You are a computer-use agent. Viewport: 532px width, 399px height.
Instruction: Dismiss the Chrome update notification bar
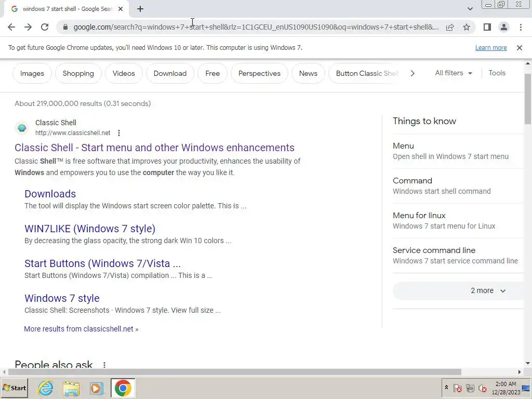[x=519, y=48]
